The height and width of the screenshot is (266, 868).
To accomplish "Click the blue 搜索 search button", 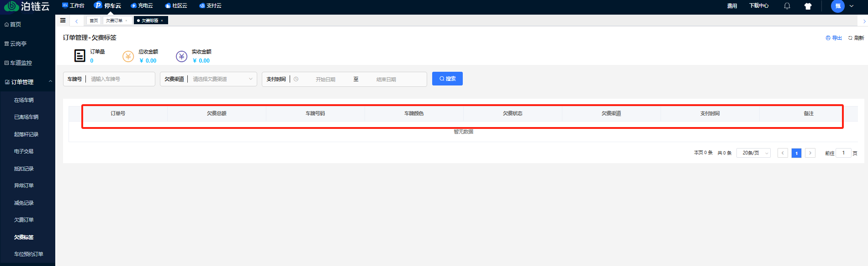I will (447, 79).
